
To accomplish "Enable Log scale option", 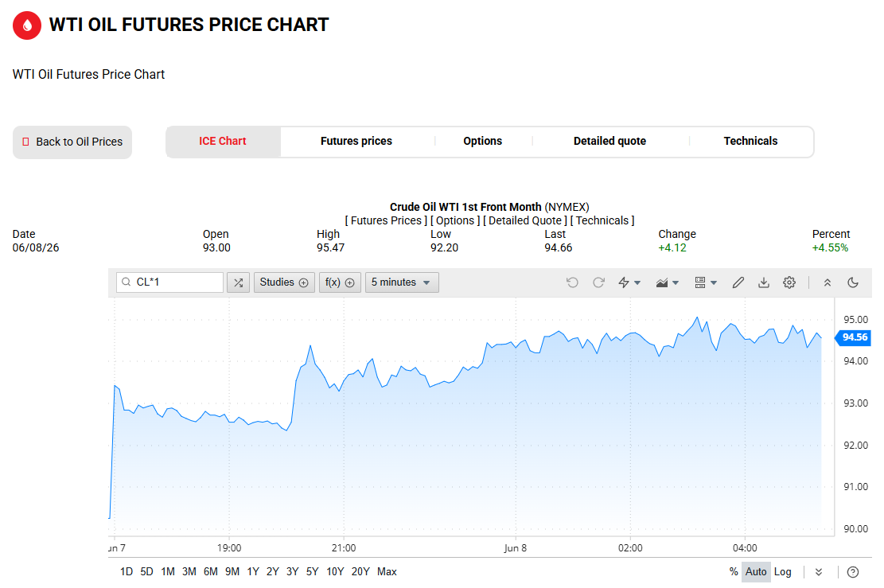I will pos(782,571).
